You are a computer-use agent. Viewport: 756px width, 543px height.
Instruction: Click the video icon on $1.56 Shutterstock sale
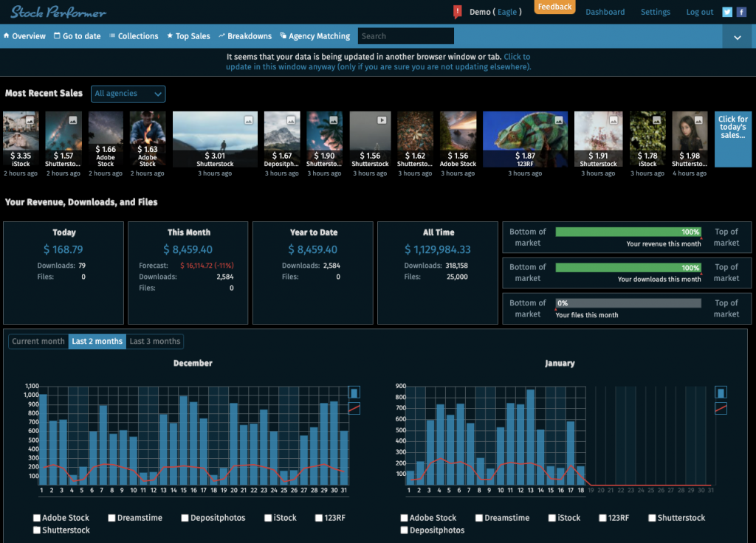coord(382,120)
